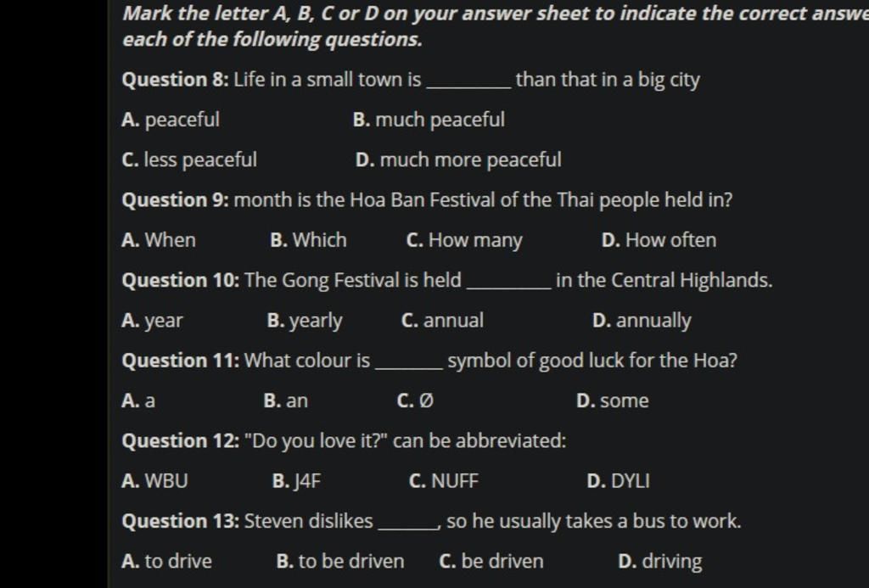Viewport: 869px width, 588px height.
Task: Pick B. to be driven option
Action: click(x=340, y=562)
